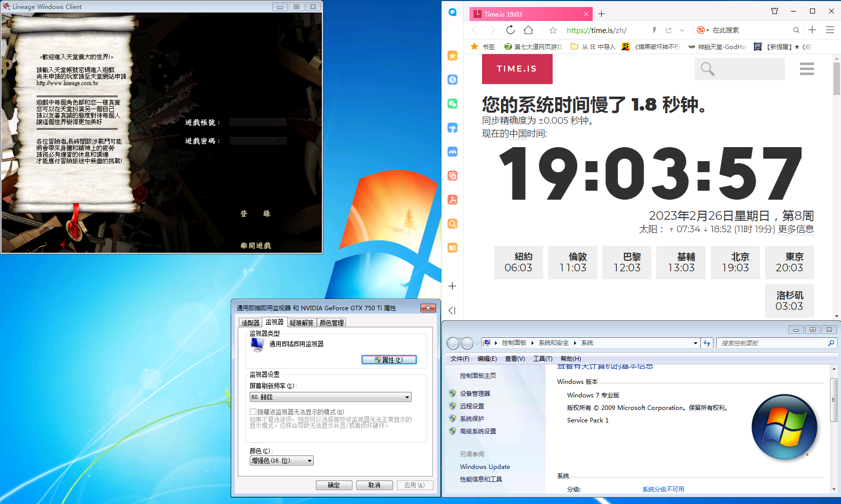
Task: Open the color depth dropdown
Action: click(282, 460)
